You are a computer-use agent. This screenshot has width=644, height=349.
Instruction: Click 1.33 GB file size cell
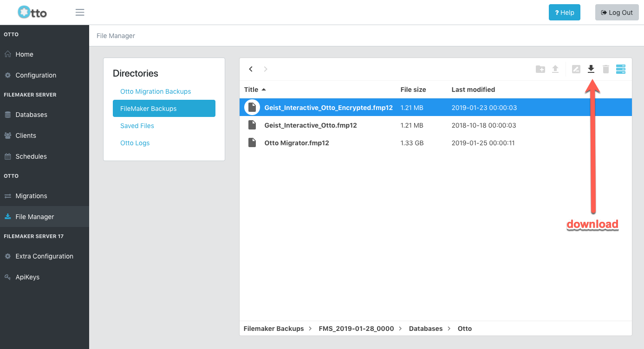(412, 143)
